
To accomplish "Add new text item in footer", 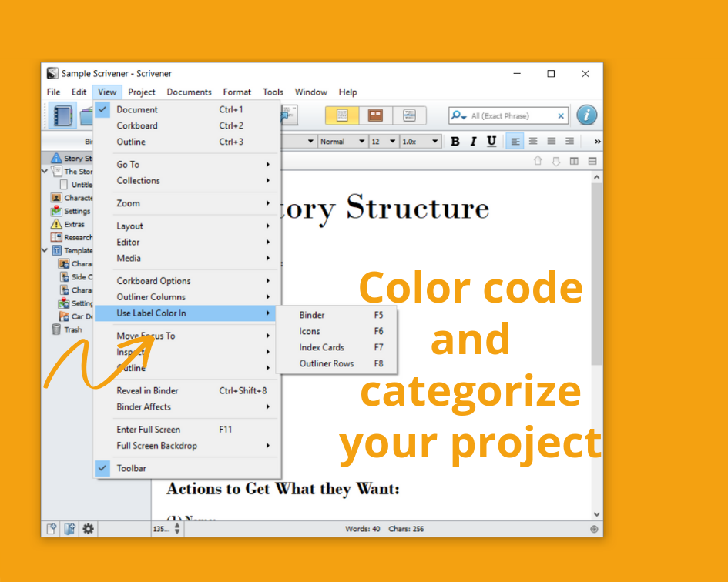I will point(52,529).
